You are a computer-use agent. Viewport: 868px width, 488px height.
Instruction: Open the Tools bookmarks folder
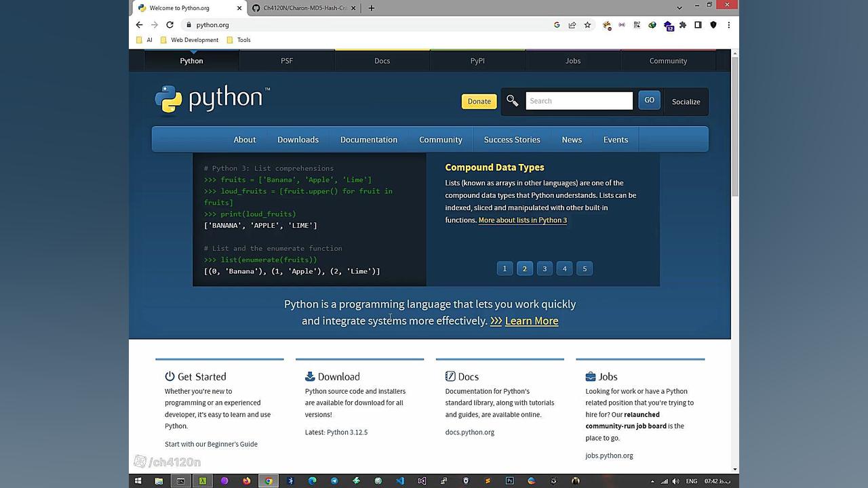238,40
